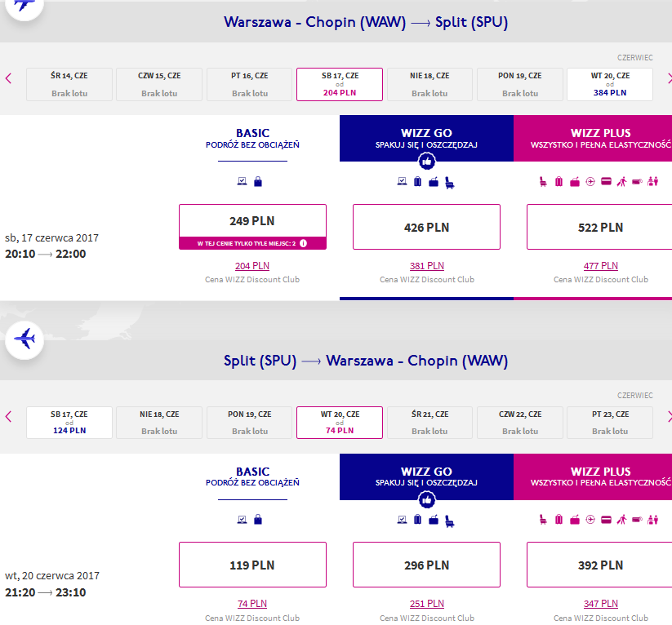Click outbound WIZZ PLUS card icon
This screenshot has width=672, height=625.
(606, 181)
